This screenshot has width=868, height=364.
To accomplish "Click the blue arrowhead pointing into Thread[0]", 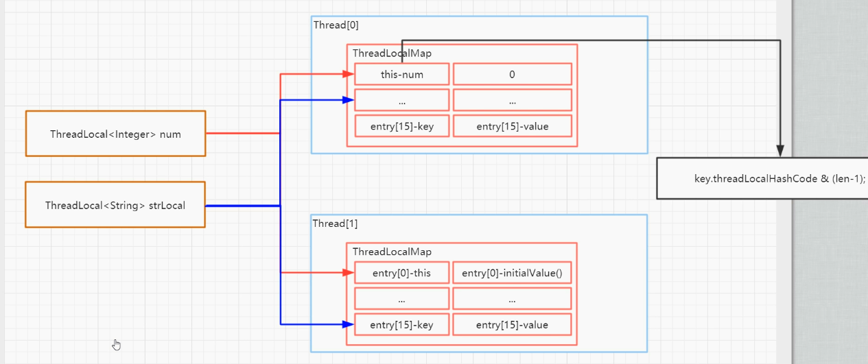I will tap(349, 100).
